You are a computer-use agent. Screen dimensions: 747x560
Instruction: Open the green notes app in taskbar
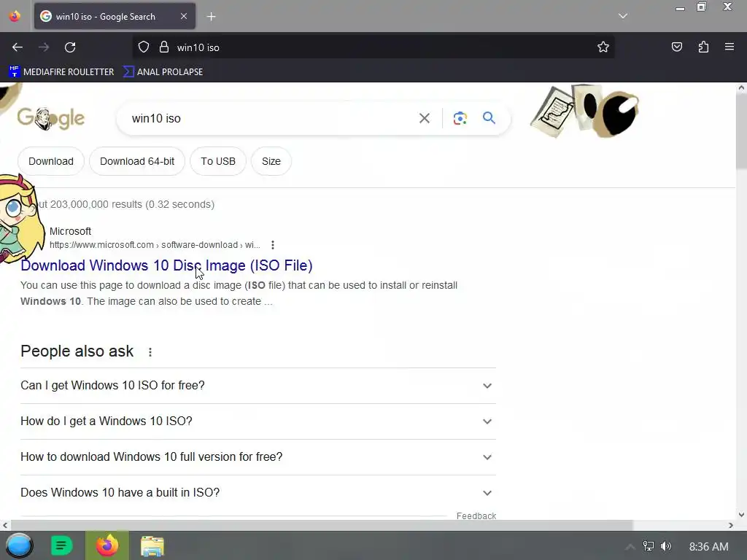click(61, 545)
